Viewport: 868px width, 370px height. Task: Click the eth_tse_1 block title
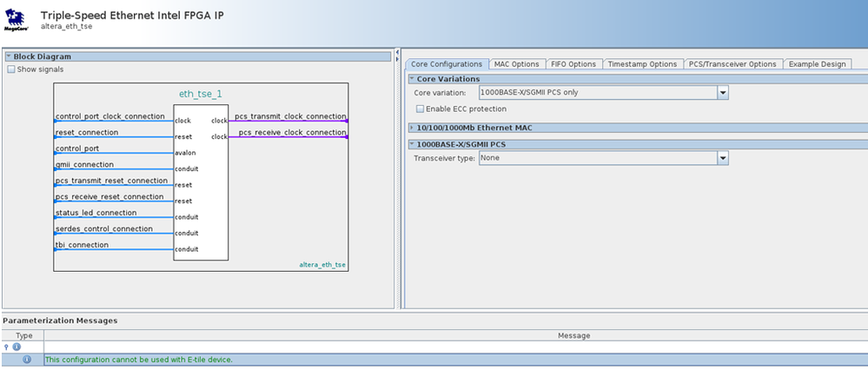pyautogui.click(x=201, y=95)
